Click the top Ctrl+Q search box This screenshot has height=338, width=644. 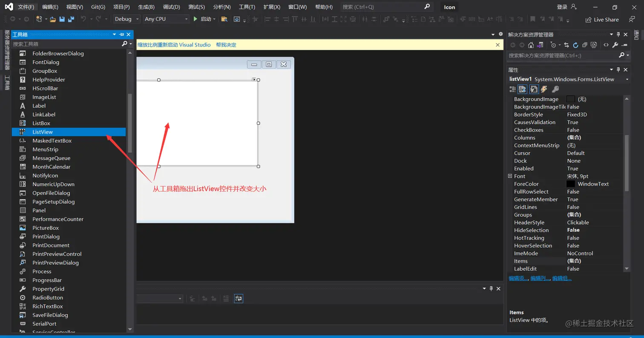coord(387,7)
